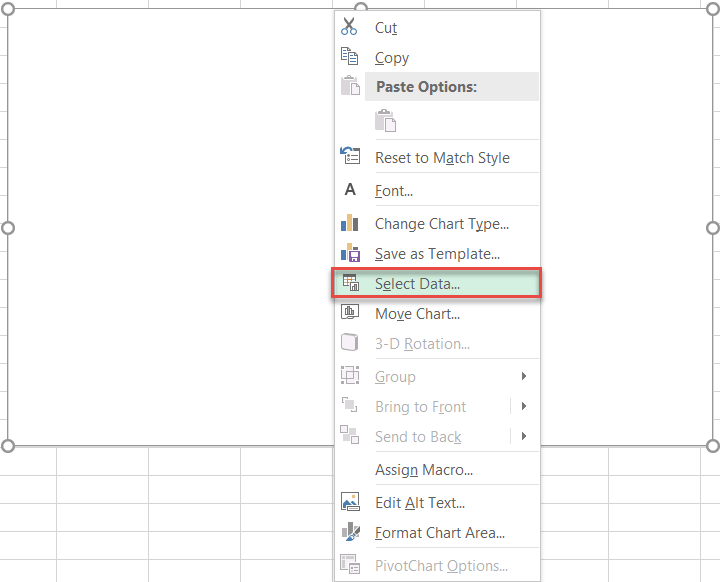
Task: Click the Format Chart Area paint icon
Action: click(x=351, y=531)
